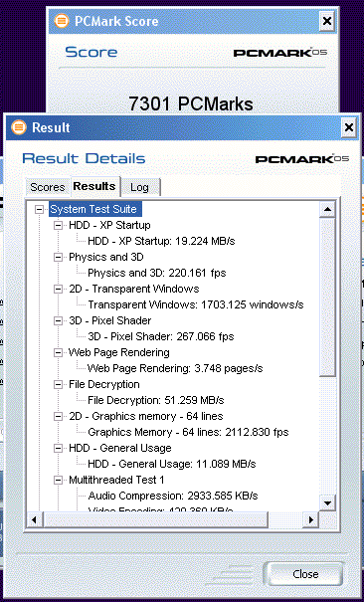Click the orange icon in PCMark Score titlebar
Image resolution: width=364 pixels, height=602 pixels.
click(x=62, y=20)
